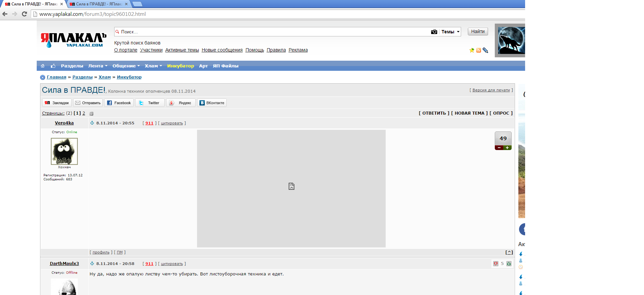Open a new browser tab
The width and height of the screenshot is (644, 295).
[x=137, y=4]
